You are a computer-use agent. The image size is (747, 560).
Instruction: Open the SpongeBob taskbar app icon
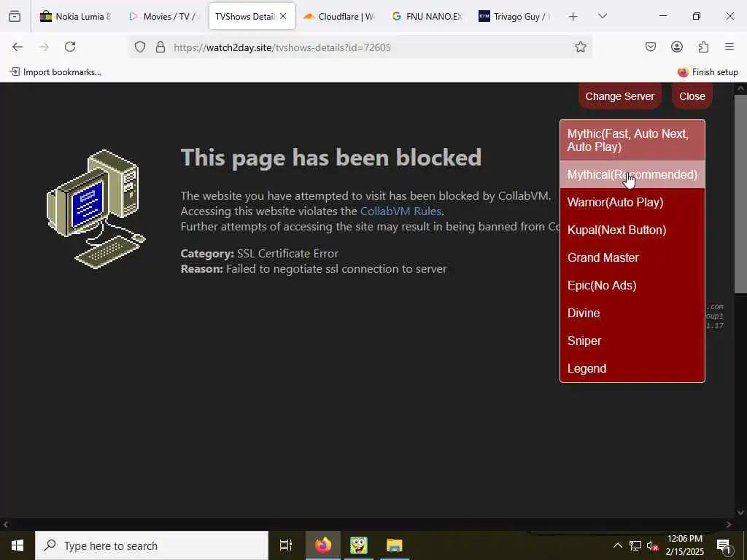pyautogui.click(x=358, y=545)
